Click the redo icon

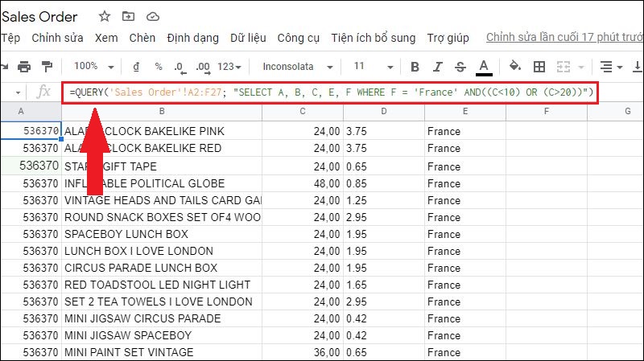4,67
